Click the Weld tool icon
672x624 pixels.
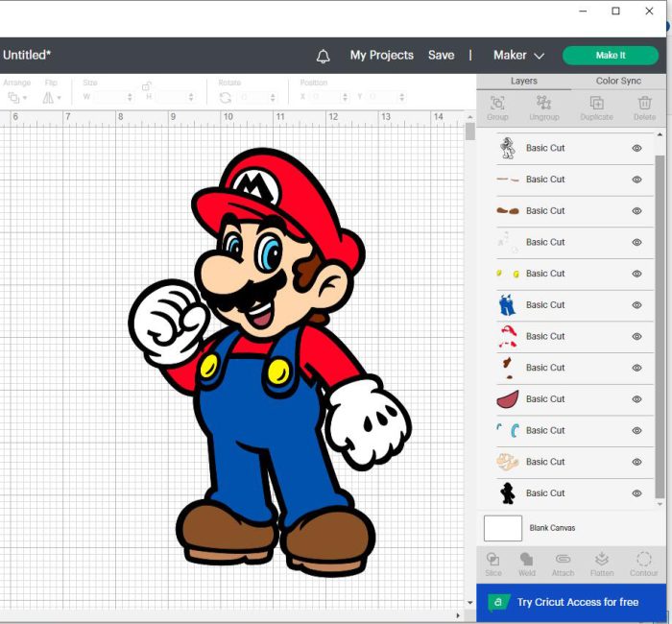526,559
